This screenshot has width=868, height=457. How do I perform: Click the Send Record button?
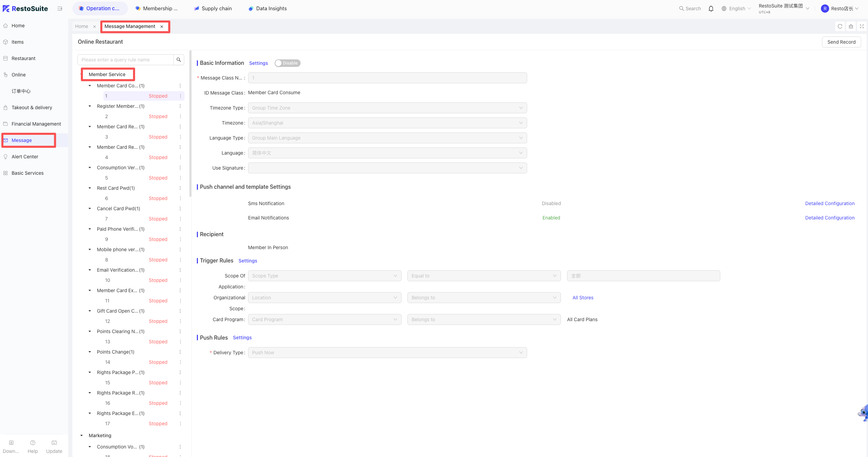(841, 42)
